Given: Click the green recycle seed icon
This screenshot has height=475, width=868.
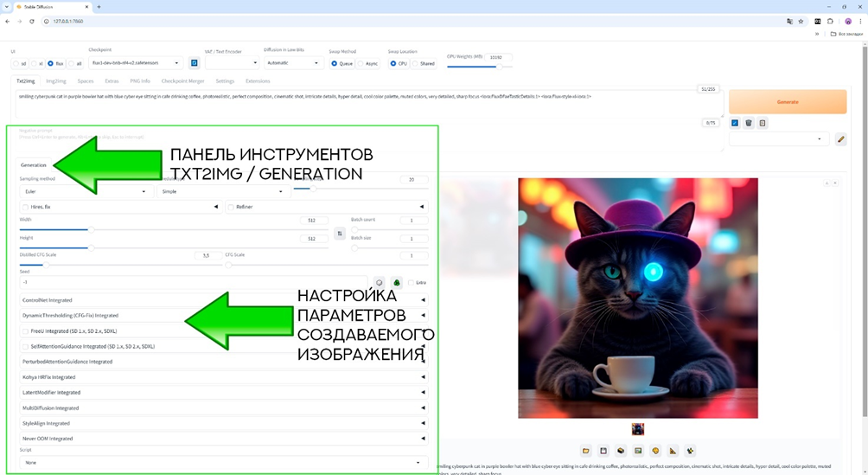Looking at the screenshot, I should click(397, 282).
